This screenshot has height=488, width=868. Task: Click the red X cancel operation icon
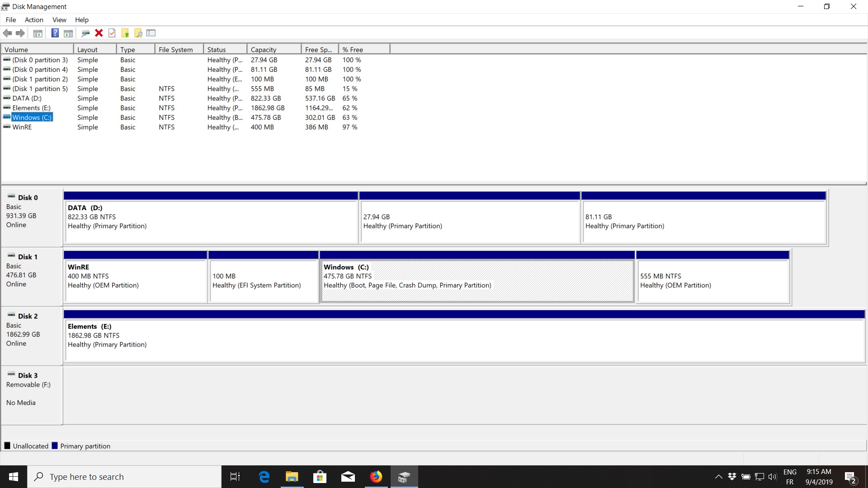(99, 33)
